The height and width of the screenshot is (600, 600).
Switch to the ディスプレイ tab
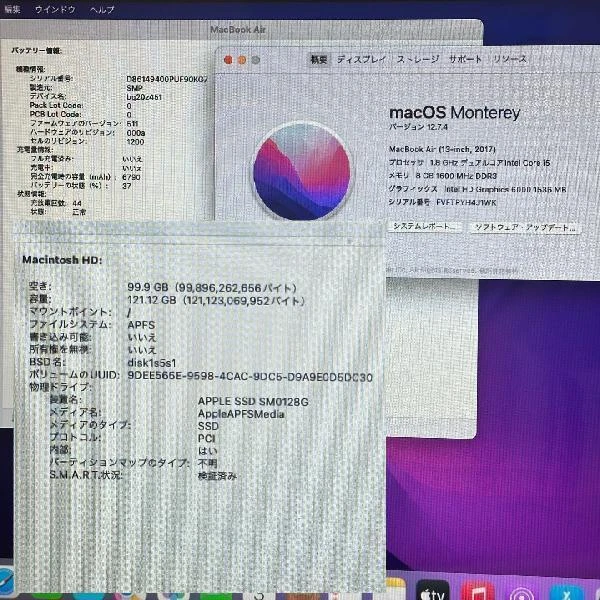tap(361, 59)
